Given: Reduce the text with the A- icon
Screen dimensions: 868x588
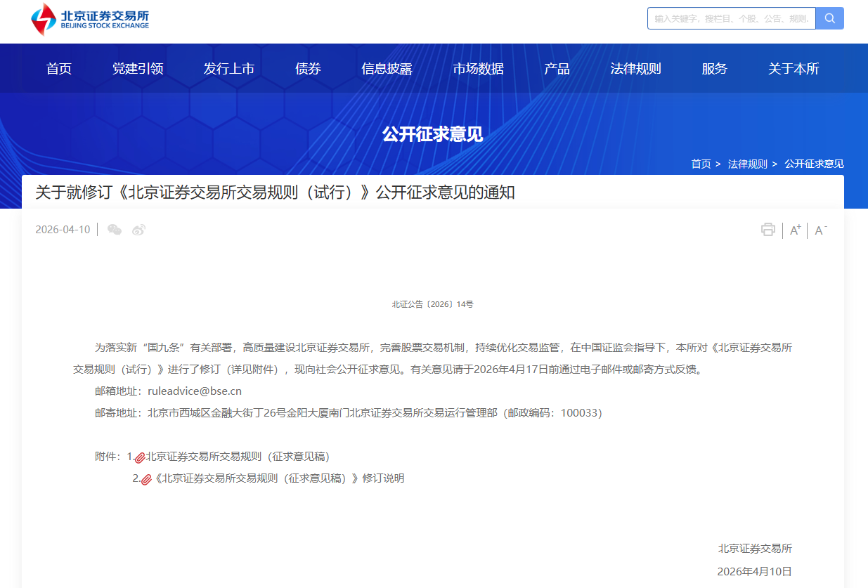Looking at the screenshot, I should [x=820, y=230].
